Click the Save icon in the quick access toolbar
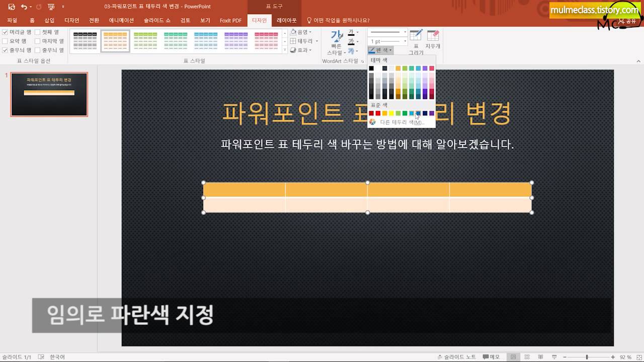This screenshot has width=644, height=362. tap(12, 7)
